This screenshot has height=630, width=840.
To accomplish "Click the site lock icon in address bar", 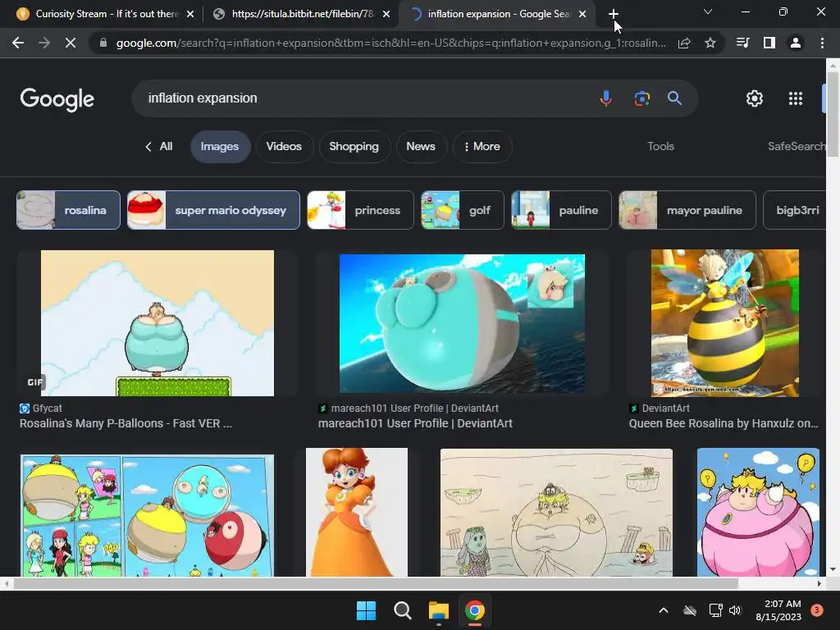I will (103, 43).
